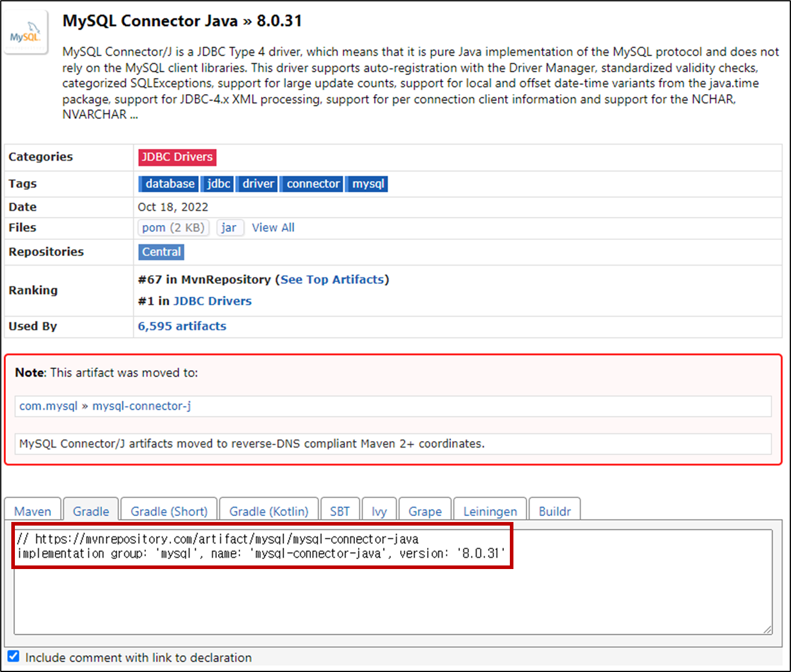Select the mysql tag
791x672 pixels.
pos(368,184)
